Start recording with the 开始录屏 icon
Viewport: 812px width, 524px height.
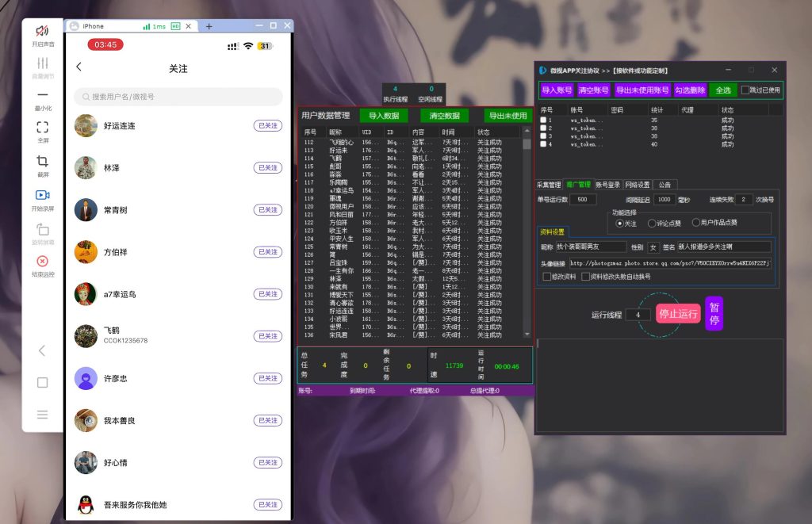click(43, 195)
